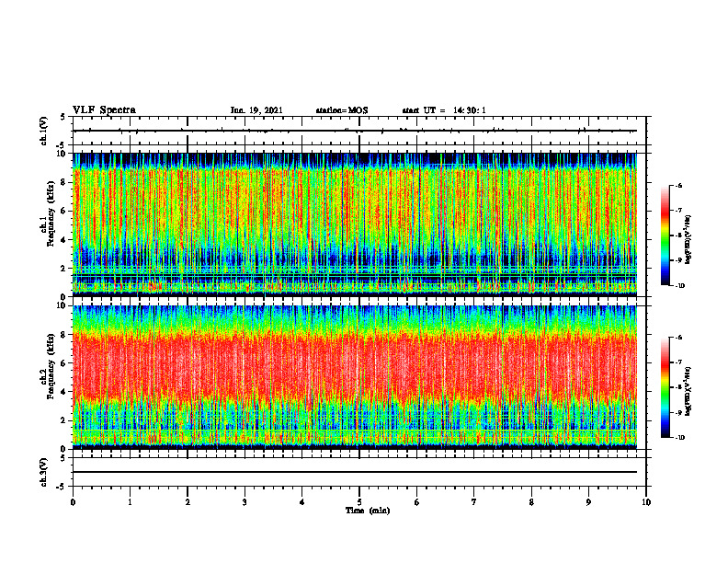The width and height of the screenshot is (728, 563).
Task: Click tick label "7" on time axis
Action: click(x=474, y=502)
